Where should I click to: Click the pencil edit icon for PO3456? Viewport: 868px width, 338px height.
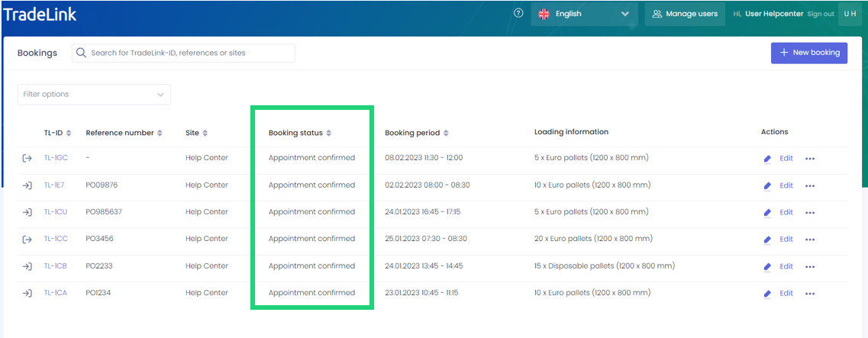point(767,240)
